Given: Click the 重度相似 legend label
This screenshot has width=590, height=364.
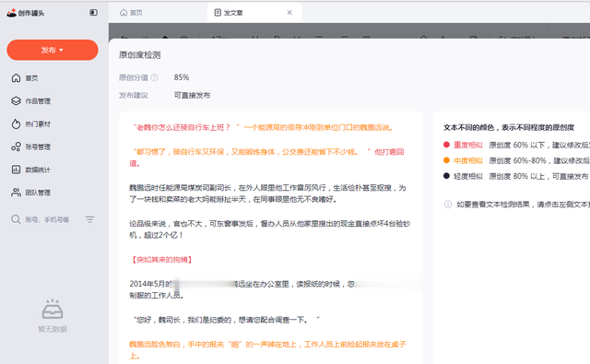Looking at the screenshot, I should coord(468,145).
